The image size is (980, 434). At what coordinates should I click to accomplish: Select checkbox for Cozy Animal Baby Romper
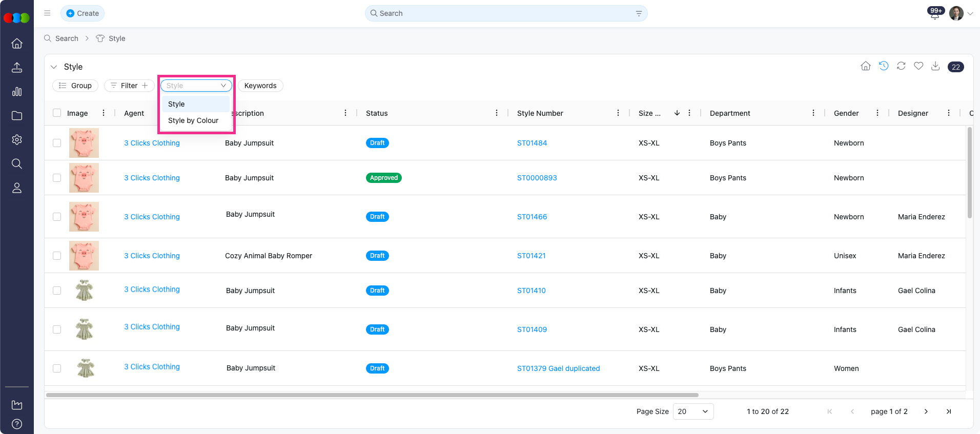(x=57, y=256)
